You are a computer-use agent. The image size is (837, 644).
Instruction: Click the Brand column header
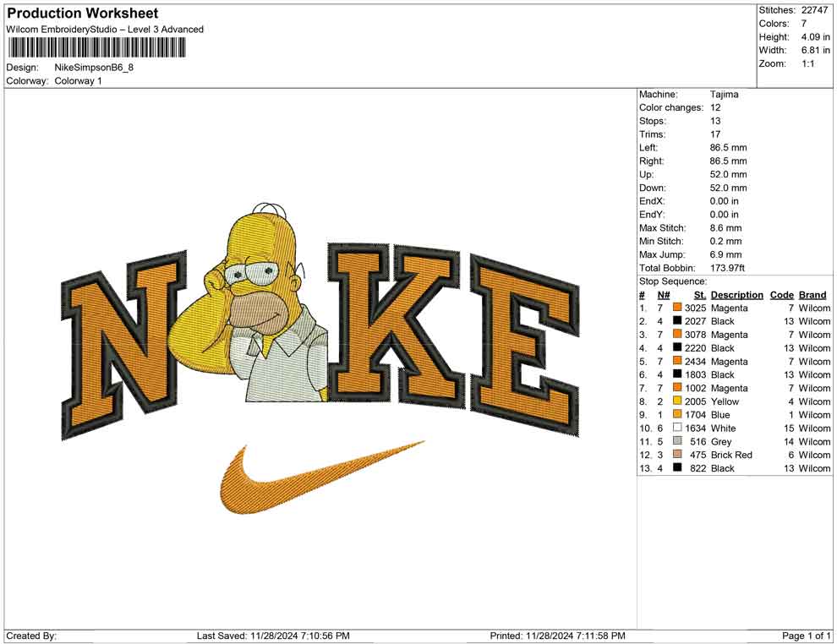(812, 294)
